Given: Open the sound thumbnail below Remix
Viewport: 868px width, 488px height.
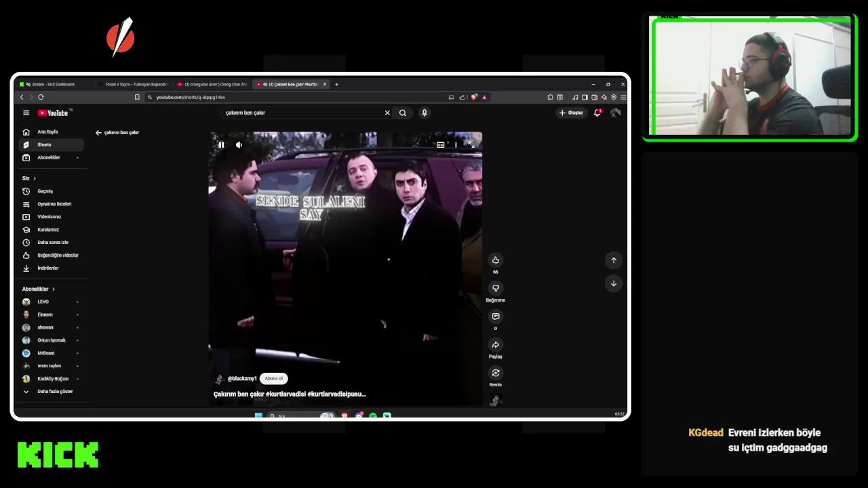Looking at the screenshot, I should [495, 400].
